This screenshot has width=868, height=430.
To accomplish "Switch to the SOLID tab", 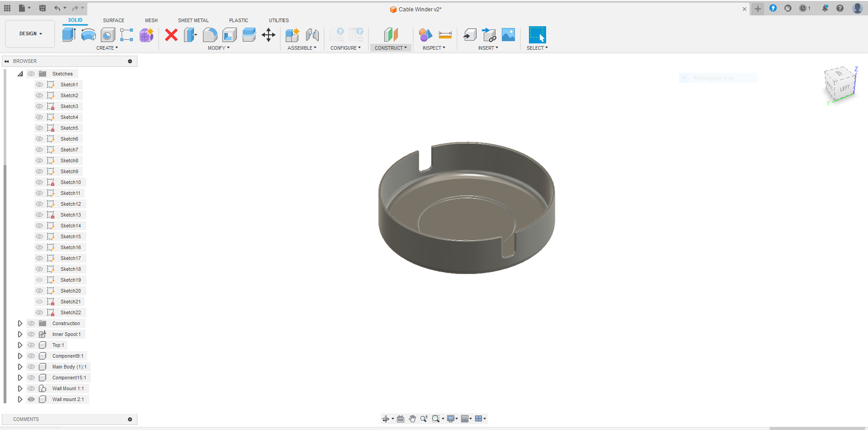I will pyautogui.click(x=75, y=20).
